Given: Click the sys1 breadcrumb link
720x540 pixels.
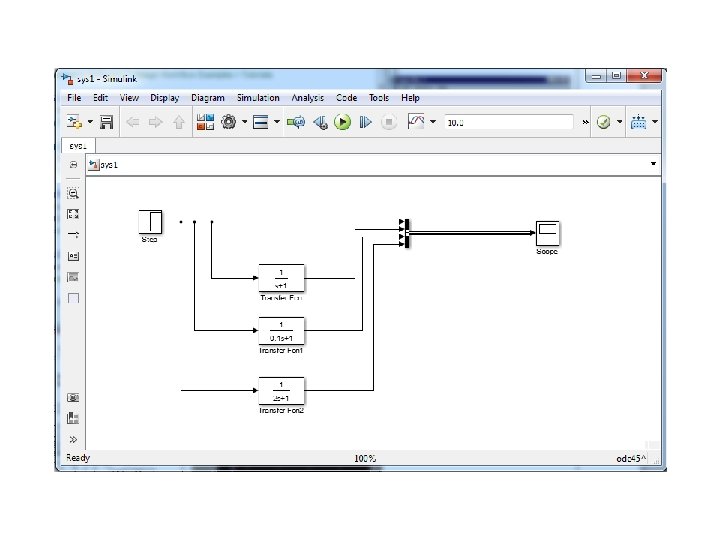Looking at the screenshot, I should click(109, 165).
